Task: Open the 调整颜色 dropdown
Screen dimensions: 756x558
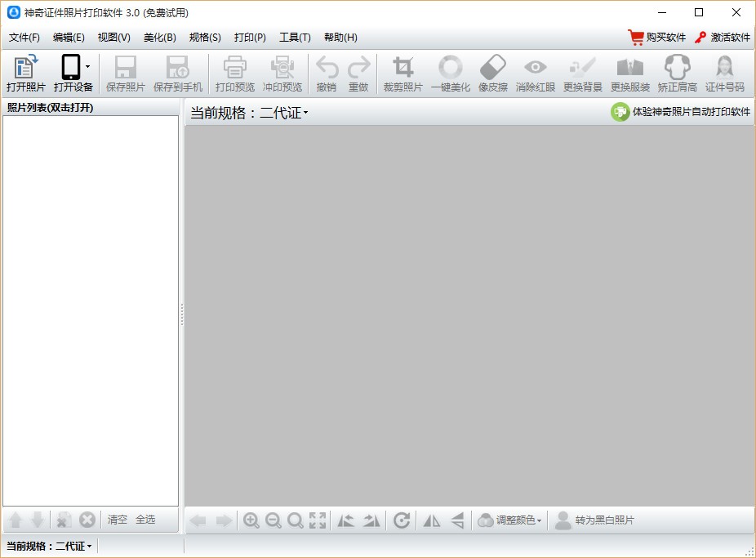Action: point(509,520)
